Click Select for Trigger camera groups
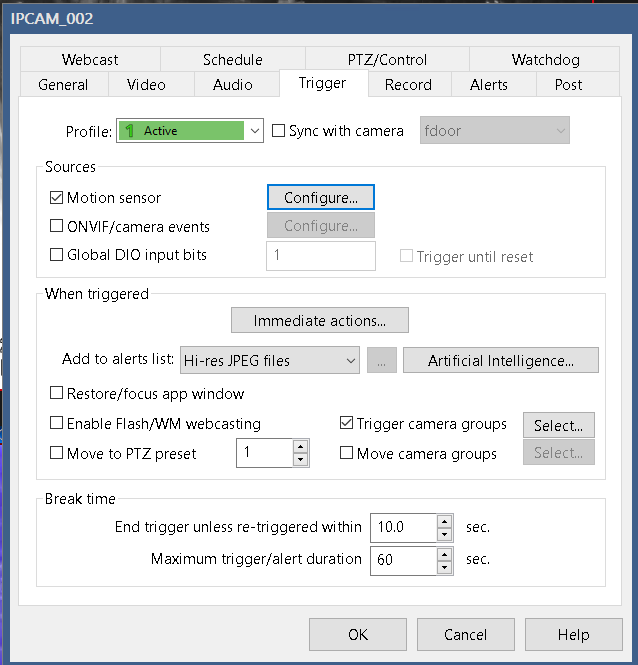Viewport: 638px width, 665px height. (x=558, y=425)
